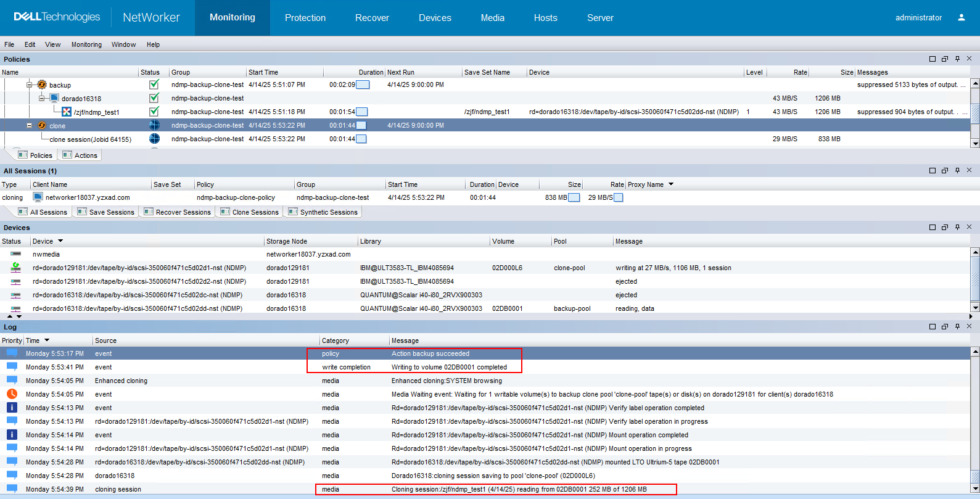The height and width of the screenshot is (499, 980).
Task: Switch to the Save Sessions tab
Action: click(x=105, y=212)
